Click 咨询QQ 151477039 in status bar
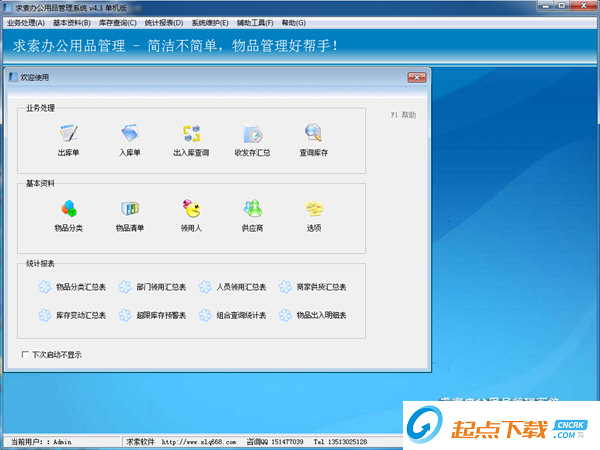This screenshot has height=450, width=600. coord(275,442)
